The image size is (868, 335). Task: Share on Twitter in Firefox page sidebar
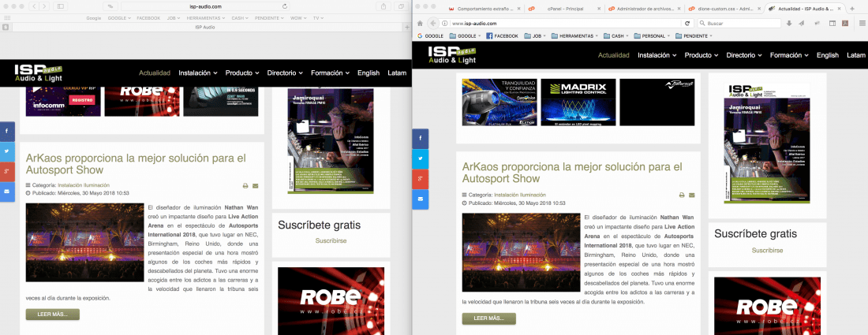(x=421, y=158)
